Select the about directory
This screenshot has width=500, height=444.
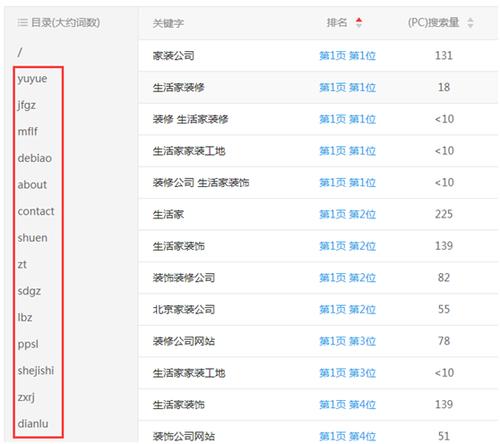pos(32,185)
